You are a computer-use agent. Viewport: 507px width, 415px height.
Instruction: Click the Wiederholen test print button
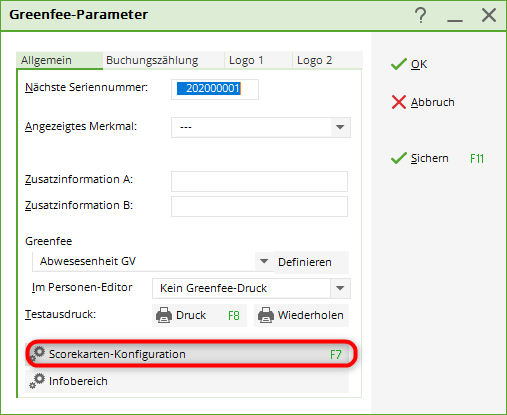301,315
